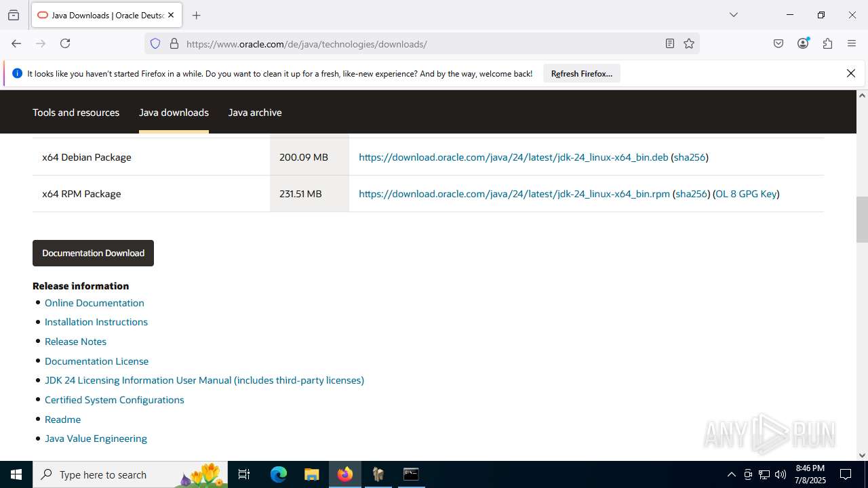
Task: Open Save to Pocket icon
Action: point(778,43)
